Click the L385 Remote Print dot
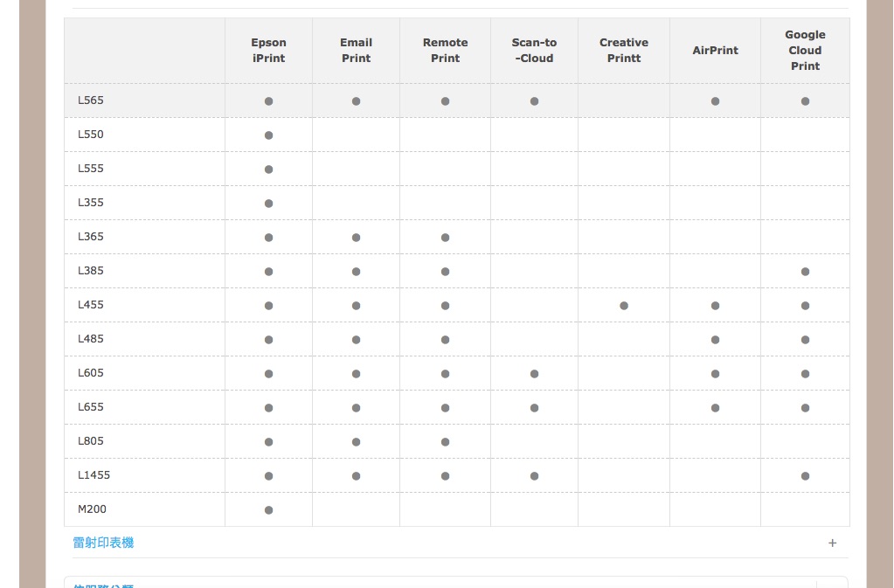894x588 pixels. pos(446,272)
